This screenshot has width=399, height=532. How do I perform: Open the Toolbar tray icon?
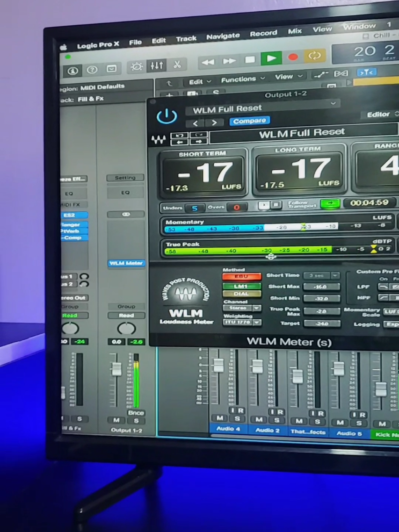click(x=111, y=69)
